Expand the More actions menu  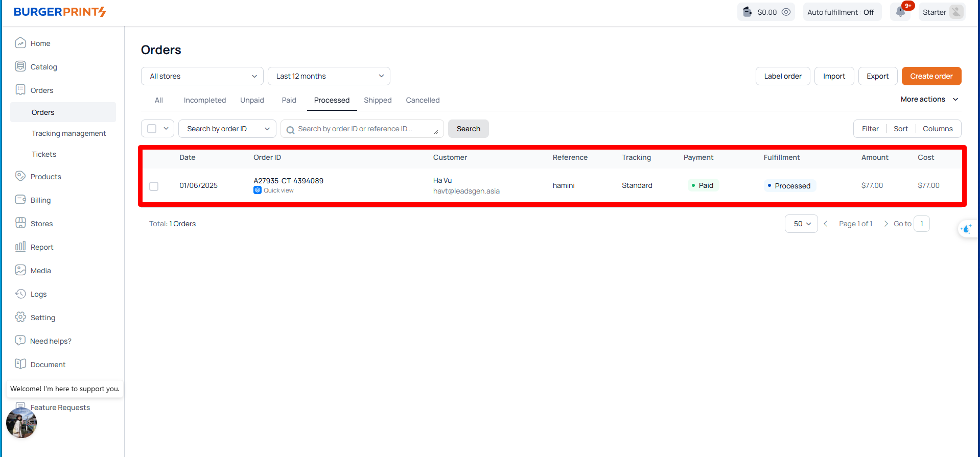tap(929, 99)
